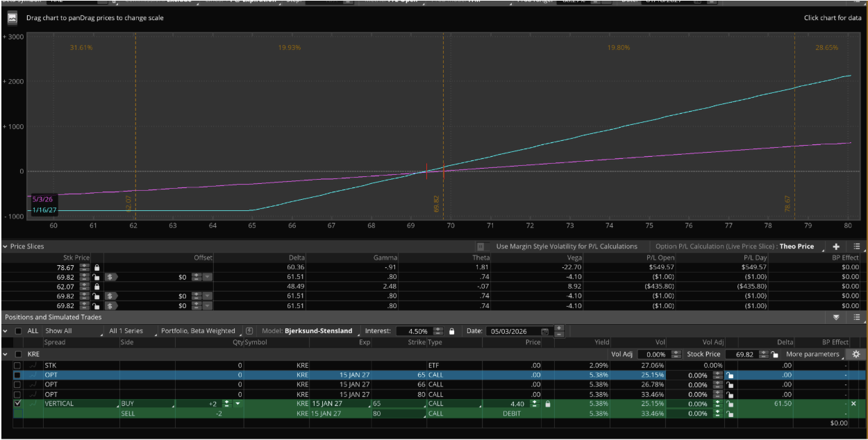Open the gear settings next to More parameters
Viewport: 868px width, 440px height.
click(x=856, y=354)
